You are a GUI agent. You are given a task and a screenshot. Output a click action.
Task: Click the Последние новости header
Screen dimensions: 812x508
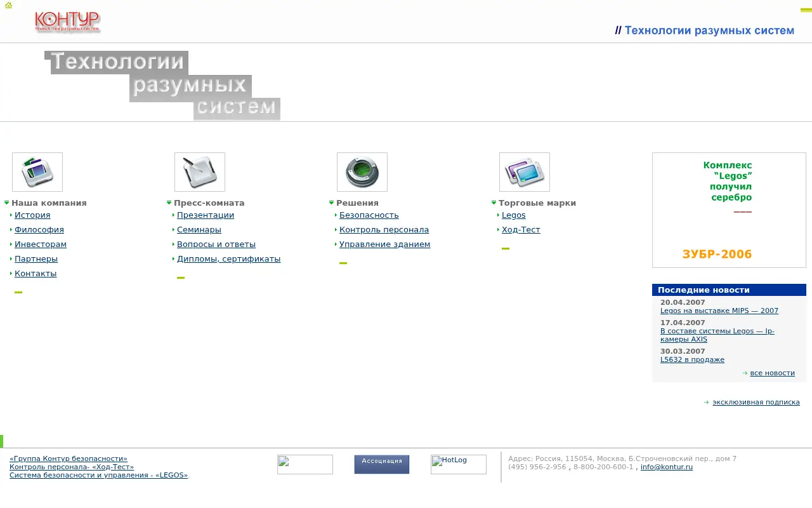[x=729, y=290]
